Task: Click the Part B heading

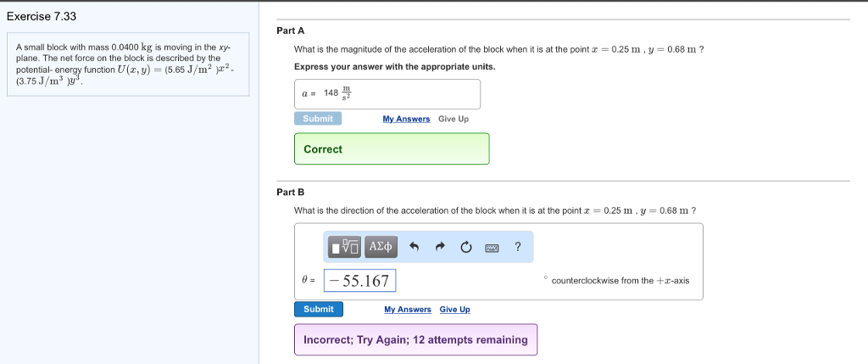Action: pos(290,192)
